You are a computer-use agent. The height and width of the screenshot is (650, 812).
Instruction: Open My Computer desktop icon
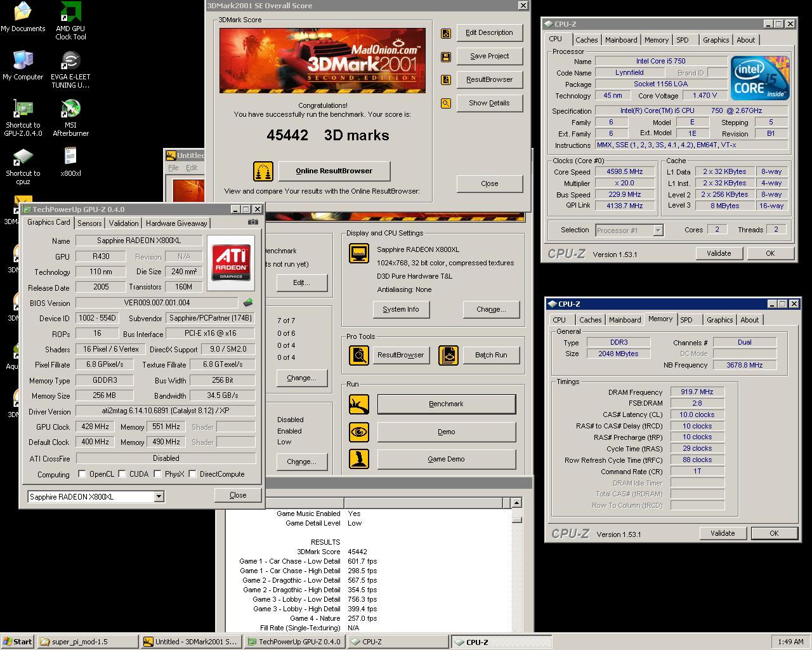(x=23, y=66)
